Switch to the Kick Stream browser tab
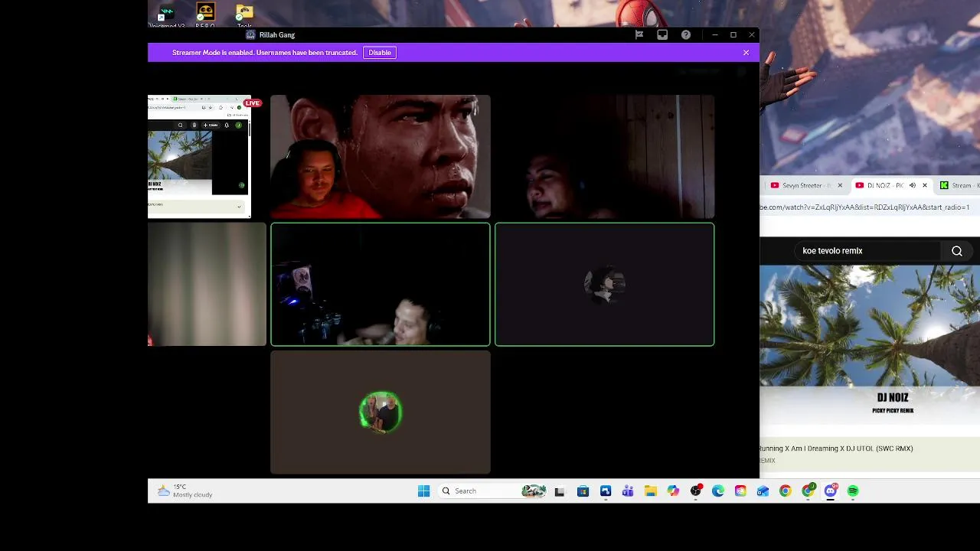The height and width of the screenshot is (551, 980). [959, 185]
